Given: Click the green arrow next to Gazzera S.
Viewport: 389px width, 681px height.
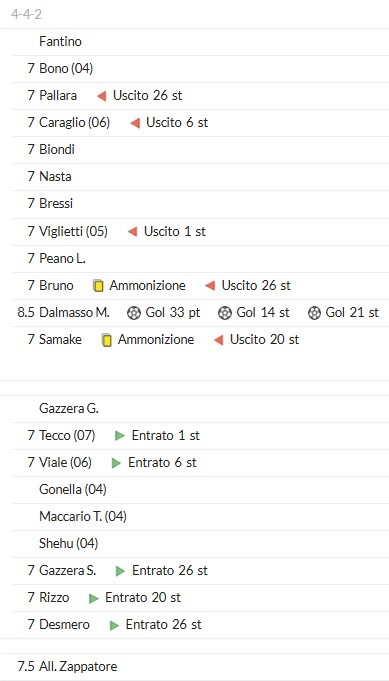Looking at the screenshot, I should (x=120, y=571).
